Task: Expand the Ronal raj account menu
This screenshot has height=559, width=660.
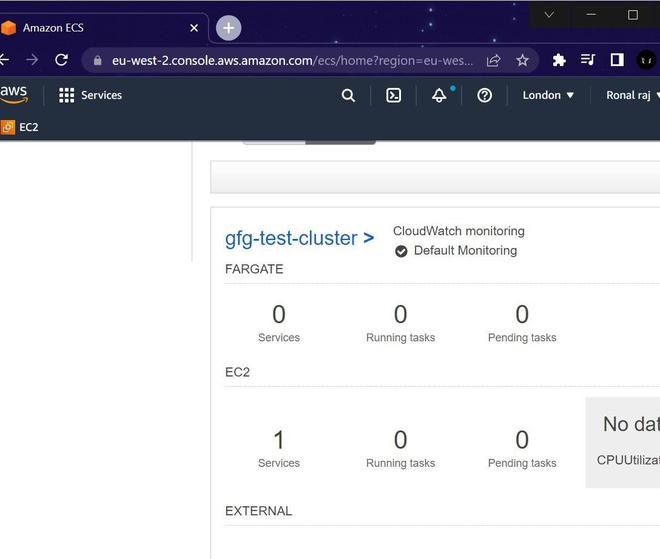Action: point(633,96)
